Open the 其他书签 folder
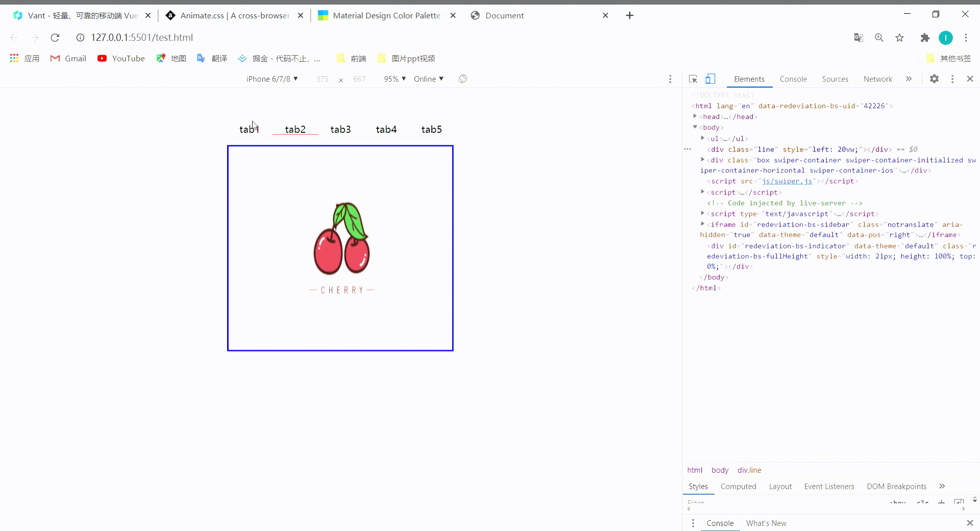980x531 pixels. click(948, 58)
